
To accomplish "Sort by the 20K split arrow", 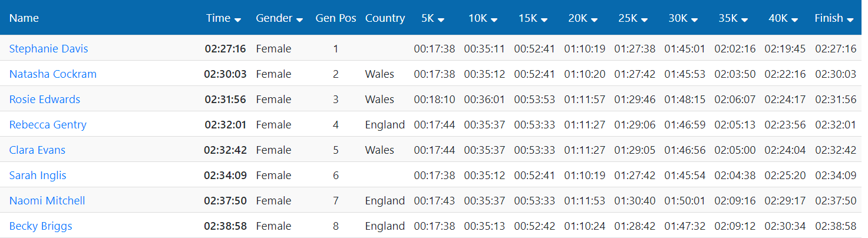I will coord(594,19).
